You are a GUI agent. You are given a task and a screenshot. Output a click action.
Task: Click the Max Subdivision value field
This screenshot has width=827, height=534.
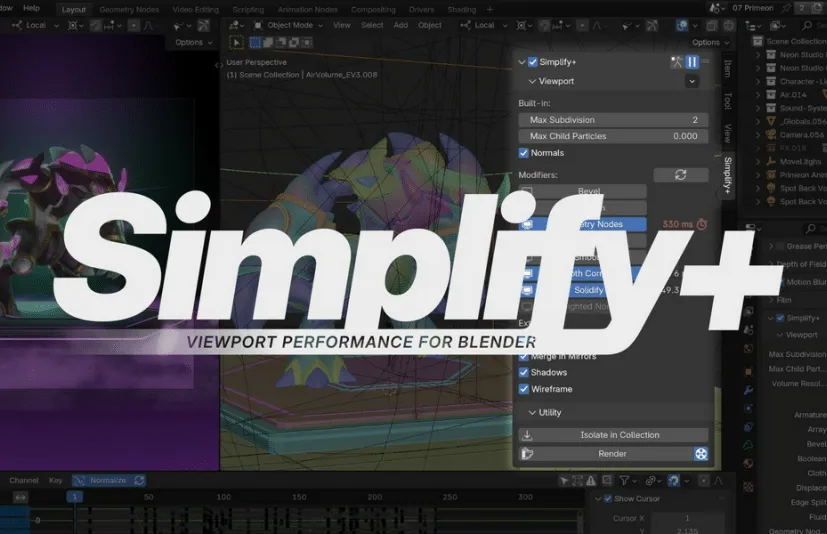tap(613, 120)
